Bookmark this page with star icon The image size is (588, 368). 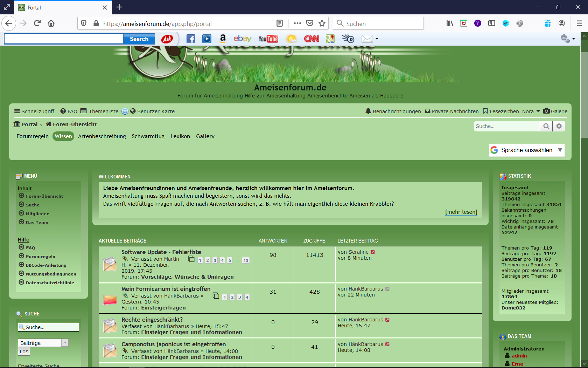point(322,23)
